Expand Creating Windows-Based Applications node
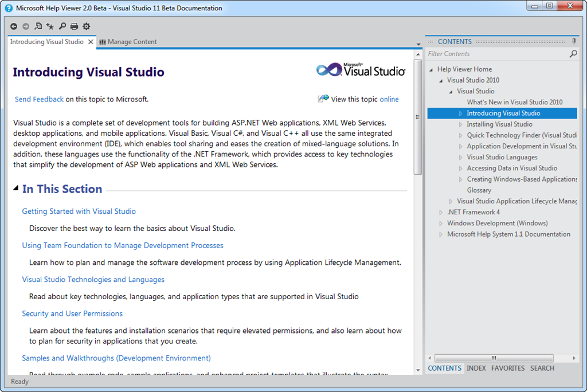 (460, 179)
